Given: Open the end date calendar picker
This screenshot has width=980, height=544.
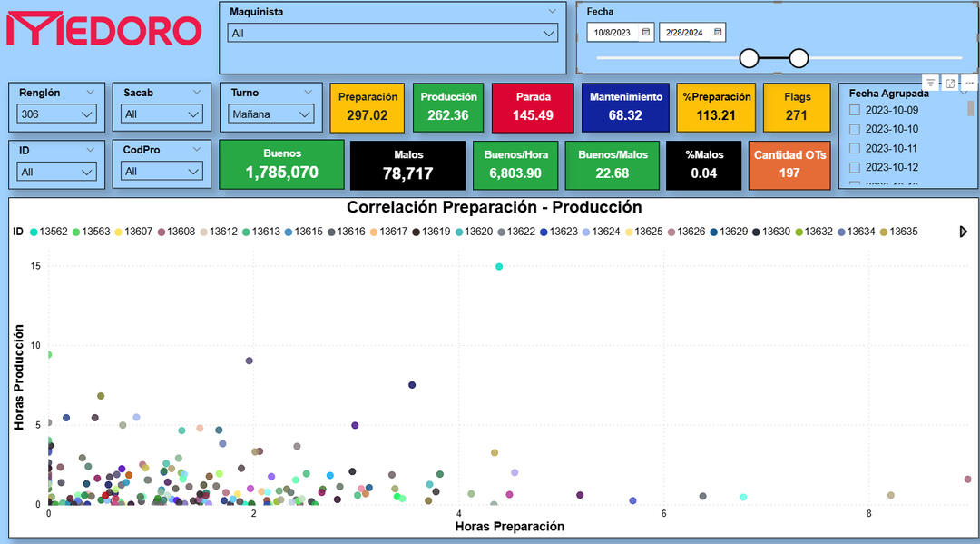Looking at the screenshot, I should [718, 32].
